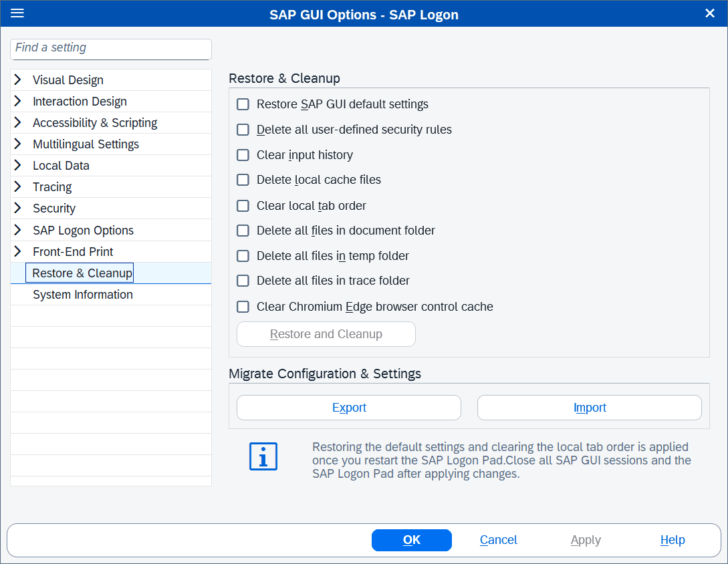Expand Accessibility & Scripting chevron
Viewport: 728px width, 564px height.
click(17, 122)
